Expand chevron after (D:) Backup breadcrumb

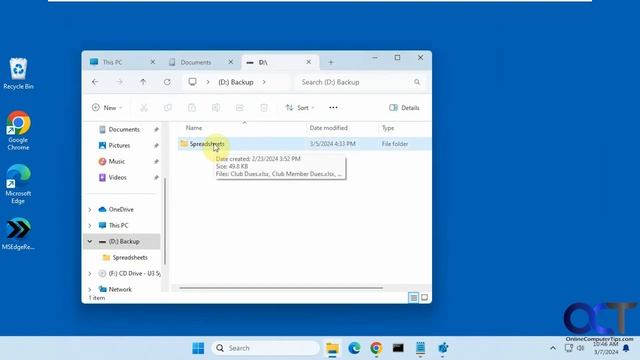(264, 82)
